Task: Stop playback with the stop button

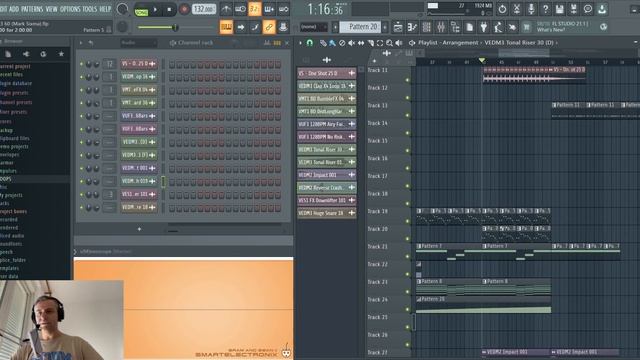Action: pyautogui.click(x=169, y=9)
